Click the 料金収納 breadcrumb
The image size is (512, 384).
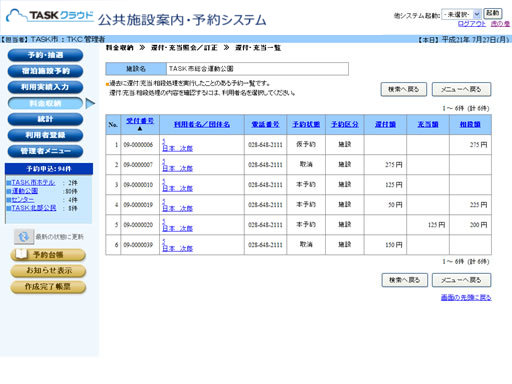pyautogui.click(x=120, y=48)
